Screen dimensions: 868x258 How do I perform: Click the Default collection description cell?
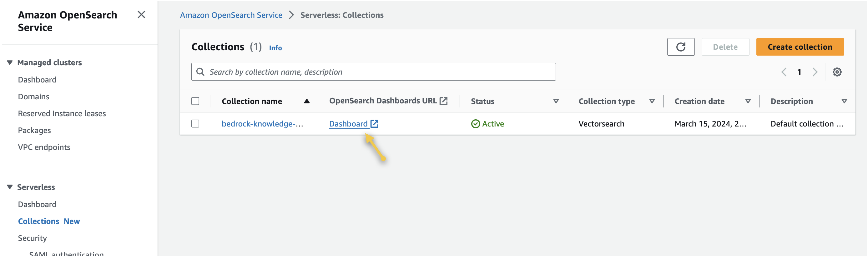(x=807, y=124)
